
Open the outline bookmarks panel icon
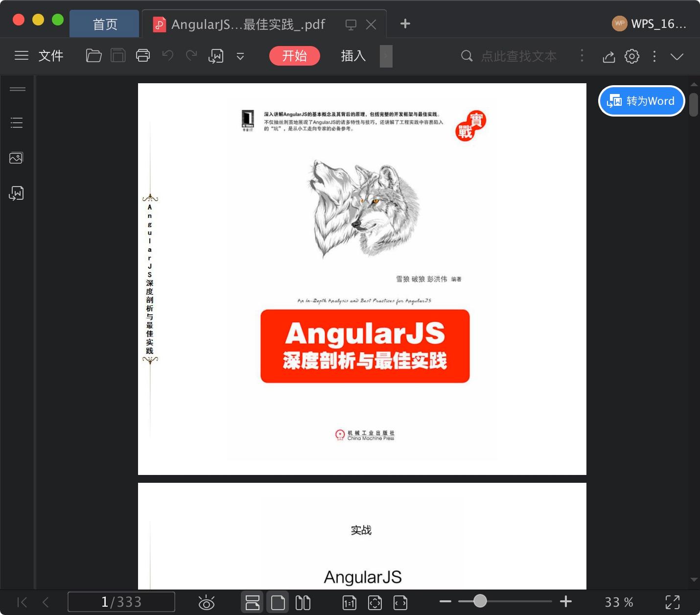(x=17, y=122)
